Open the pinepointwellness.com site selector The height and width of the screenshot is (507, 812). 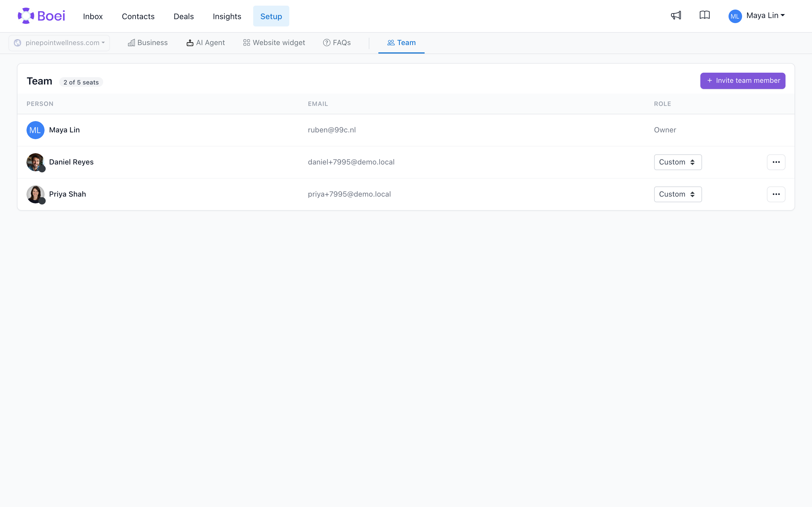(x=59, y=43)
